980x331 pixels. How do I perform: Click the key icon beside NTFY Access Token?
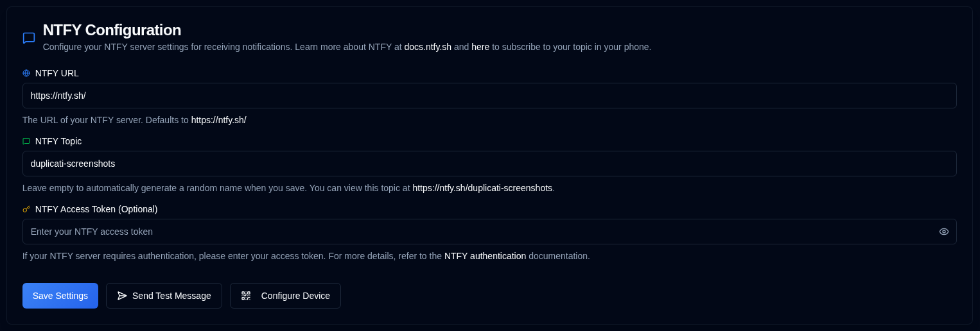tap(26, 209)
